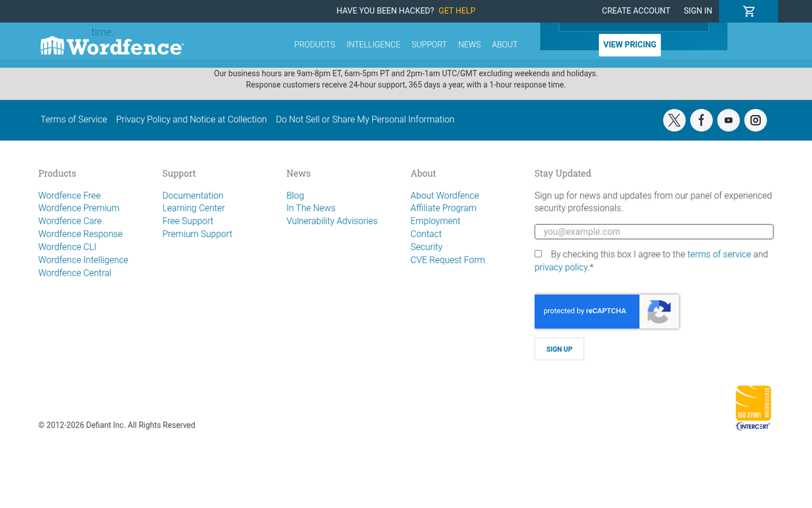Click the ISO 27001 Intercert badge
Image resolution: width=812 pixels, height=508 pixels.
coord(752,407)
